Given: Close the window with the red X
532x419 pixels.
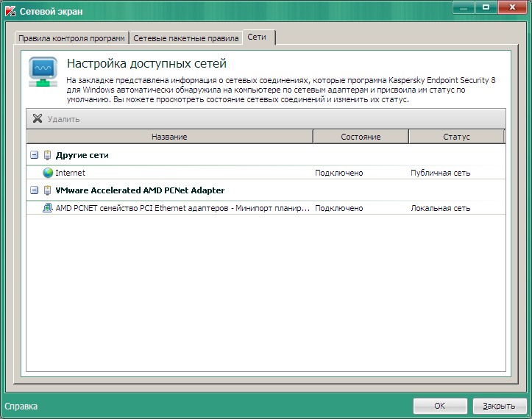Looking at the screenshot, I should [512, 7].
